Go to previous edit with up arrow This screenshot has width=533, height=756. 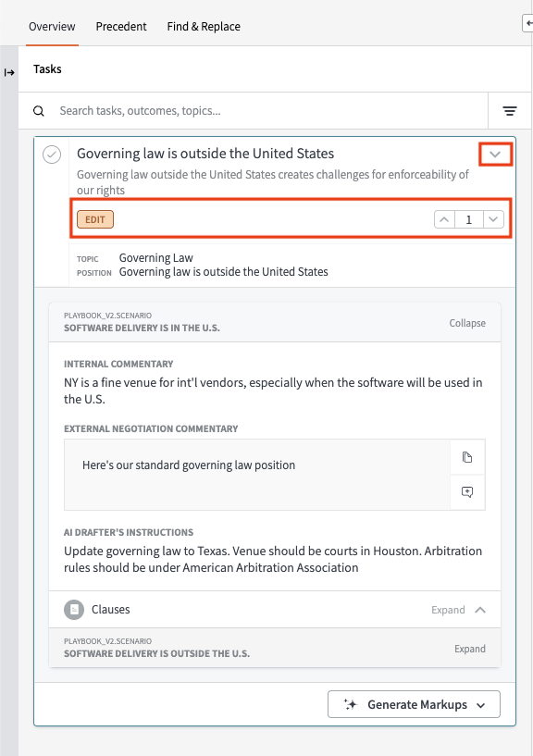(444, 219)
